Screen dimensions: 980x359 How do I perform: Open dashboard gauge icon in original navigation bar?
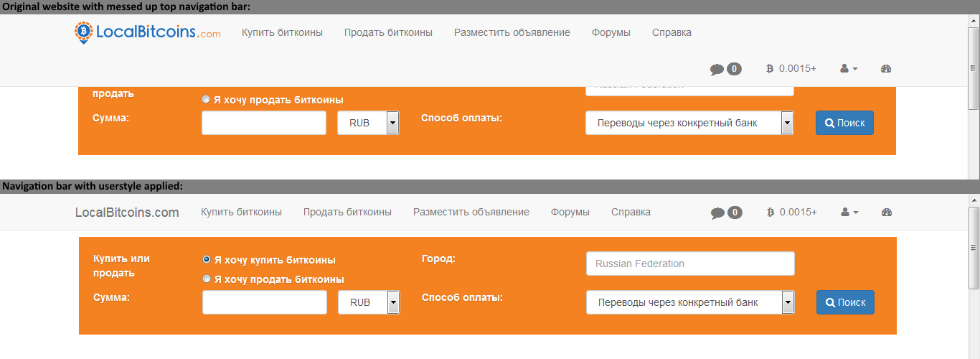[885, 69]
